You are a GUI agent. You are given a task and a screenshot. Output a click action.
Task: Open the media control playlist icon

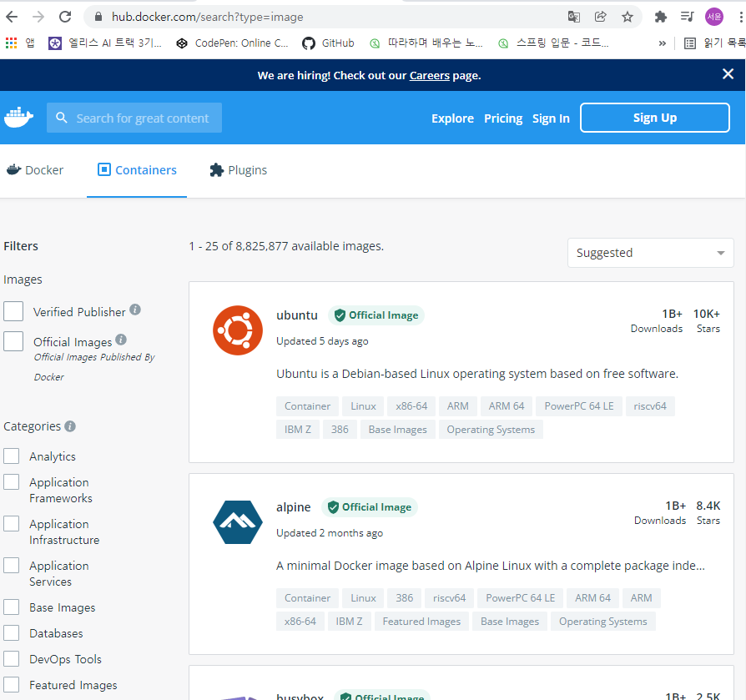(687, 18)
